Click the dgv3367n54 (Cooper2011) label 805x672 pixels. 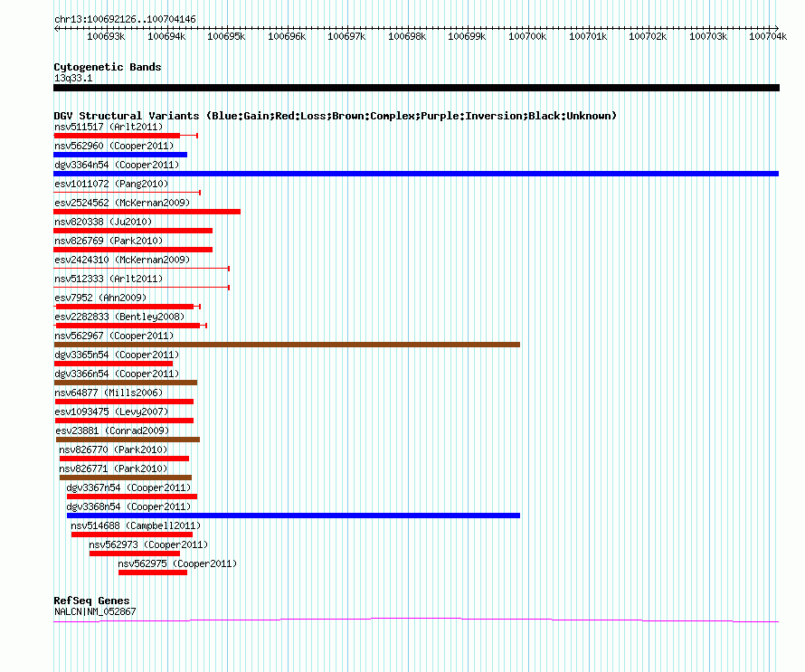[128, 487]
